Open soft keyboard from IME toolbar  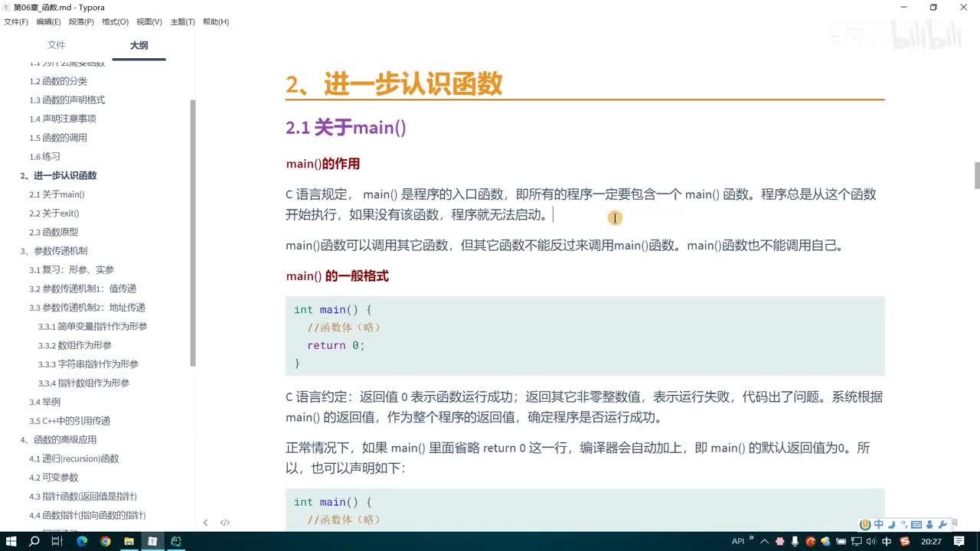click(916, 524)
